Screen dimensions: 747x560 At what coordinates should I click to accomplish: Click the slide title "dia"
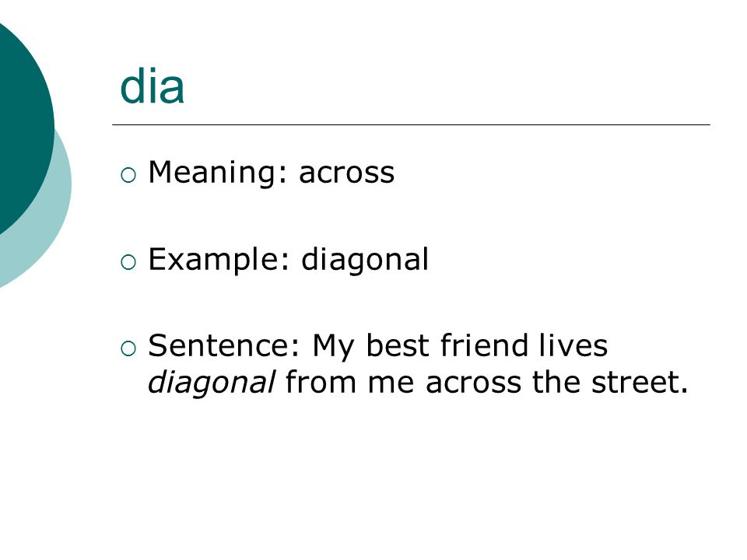pyautogui.click(x=152, y=86)
